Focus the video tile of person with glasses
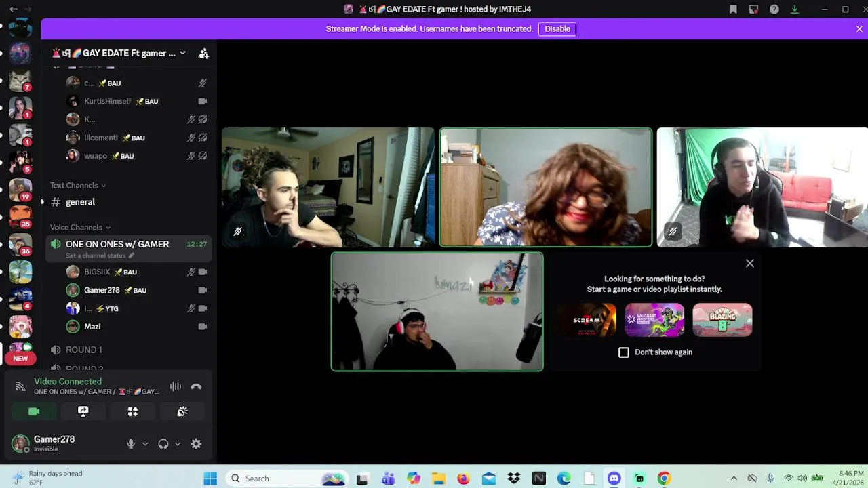 [546, 187]
